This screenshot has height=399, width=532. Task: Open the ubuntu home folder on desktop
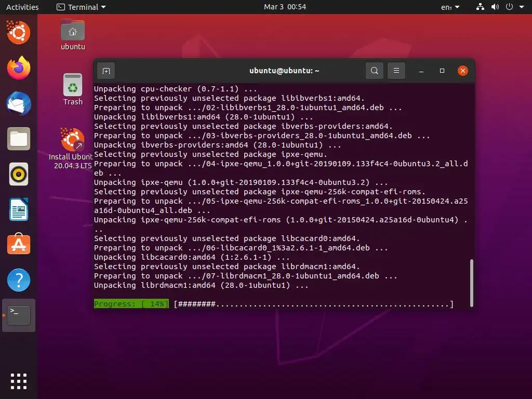tap(73, 35)
